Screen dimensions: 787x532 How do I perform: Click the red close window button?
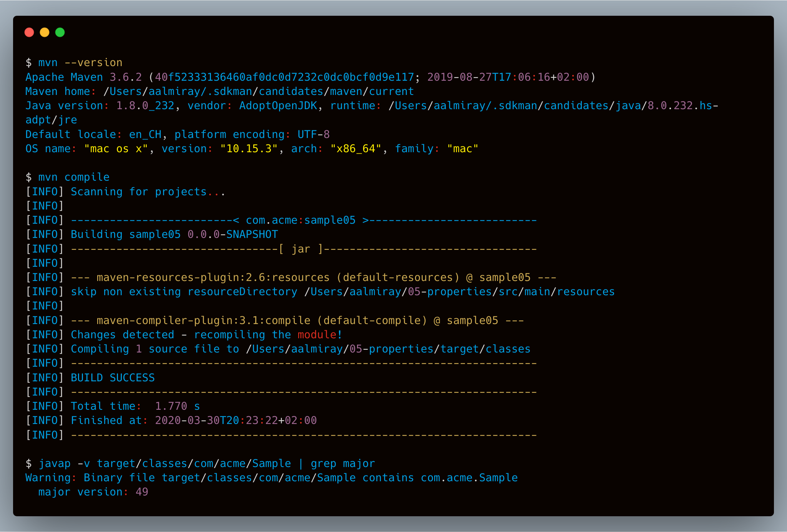(29, 33)
